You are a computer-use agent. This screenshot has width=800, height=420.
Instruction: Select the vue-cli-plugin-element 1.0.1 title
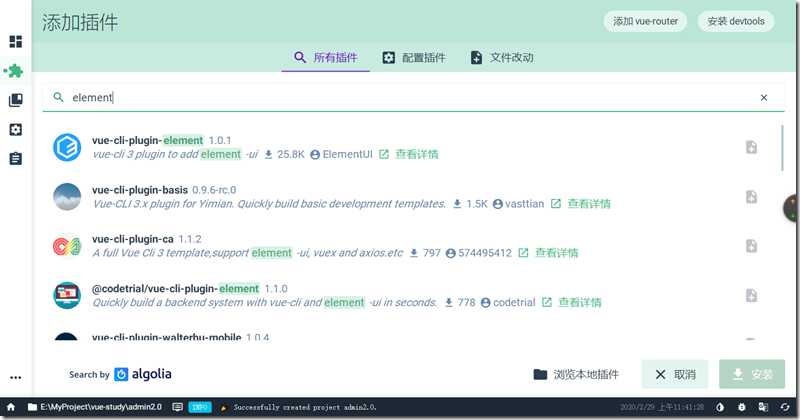pos(161,140)
